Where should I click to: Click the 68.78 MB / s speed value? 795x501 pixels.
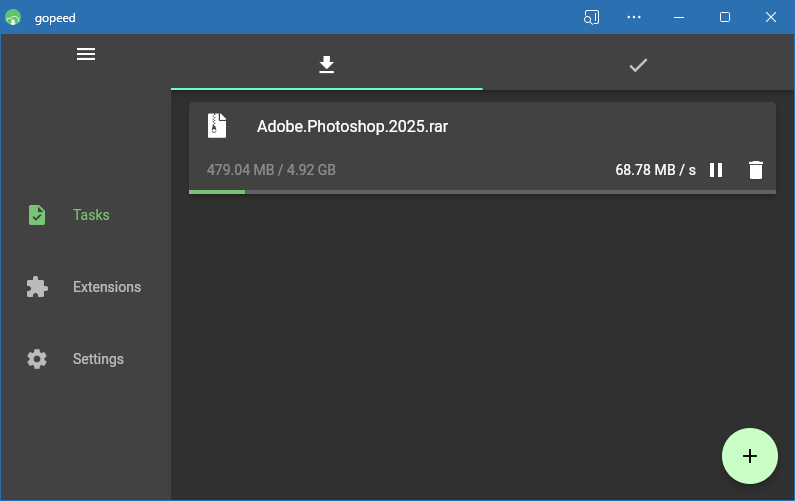(655, 170)
